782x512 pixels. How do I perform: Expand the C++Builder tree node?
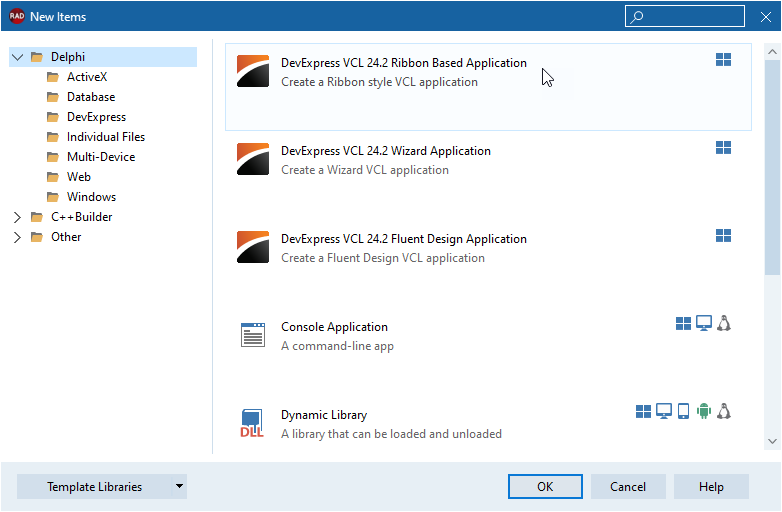(x=17, y=217)
